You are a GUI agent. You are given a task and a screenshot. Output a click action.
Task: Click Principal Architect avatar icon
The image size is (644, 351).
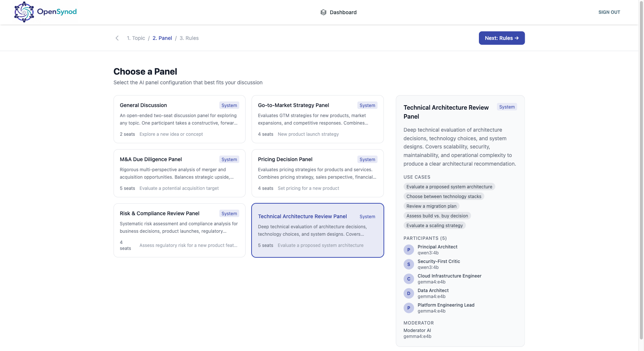coord(408,250)
